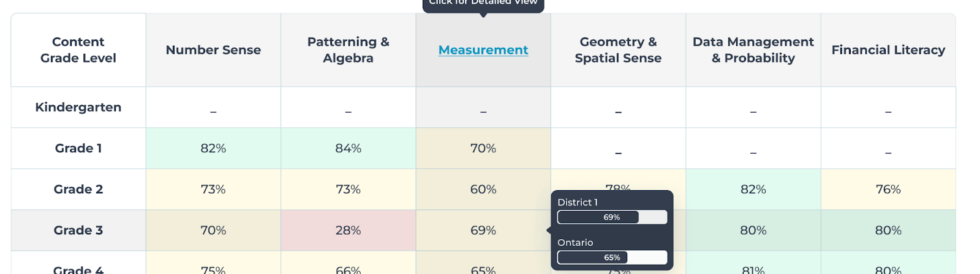This screenshot has width=980, height=274.
Task: Select the Geometry & Spatial Sense header
Action: pyautogui.click(x=618, y=50)
